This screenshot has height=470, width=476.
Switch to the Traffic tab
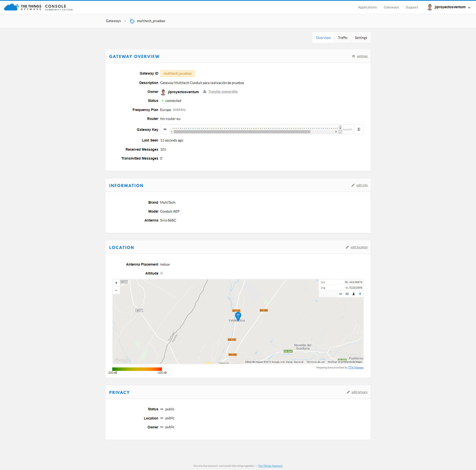(x=343, y=38)
